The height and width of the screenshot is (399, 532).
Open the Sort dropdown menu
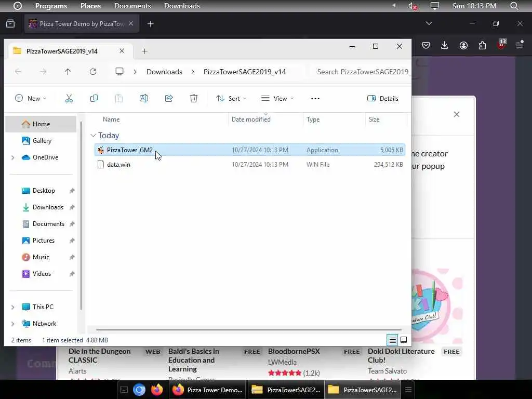click(x=231, y=98)
